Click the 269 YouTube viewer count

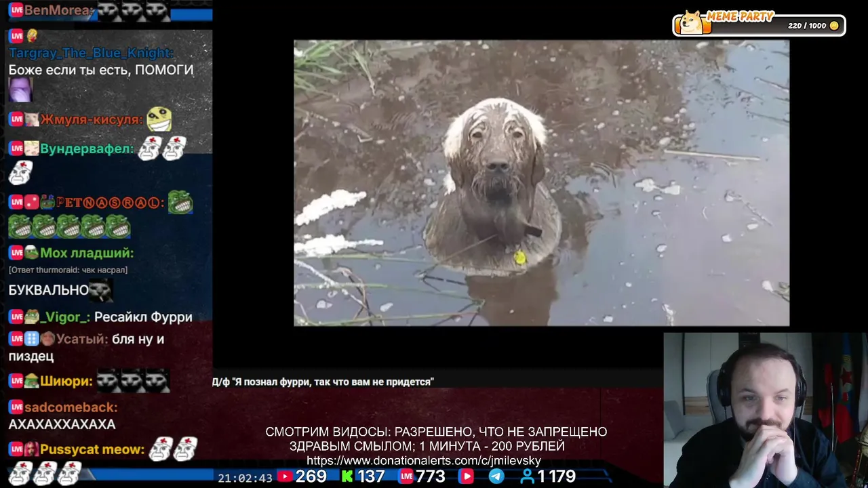[311, 476]
